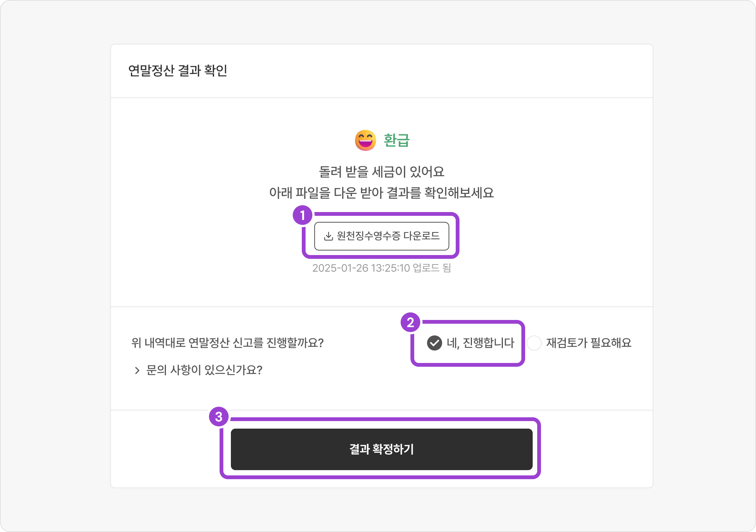Confirm results with 결과 확정하기 button
Viewport: 756px width, 532px height.
pyautogui.click(x=382, y=449)
